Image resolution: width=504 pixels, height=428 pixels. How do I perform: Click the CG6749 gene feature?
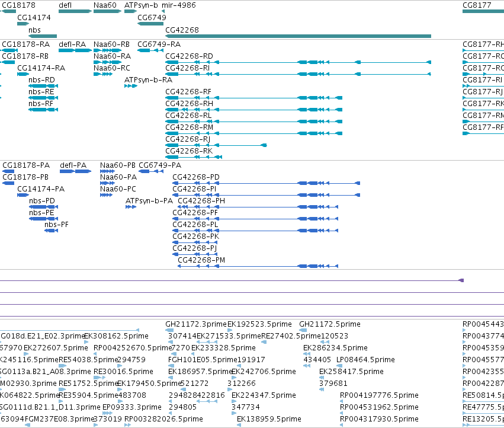pyautogui.click(x=150, y=24)
